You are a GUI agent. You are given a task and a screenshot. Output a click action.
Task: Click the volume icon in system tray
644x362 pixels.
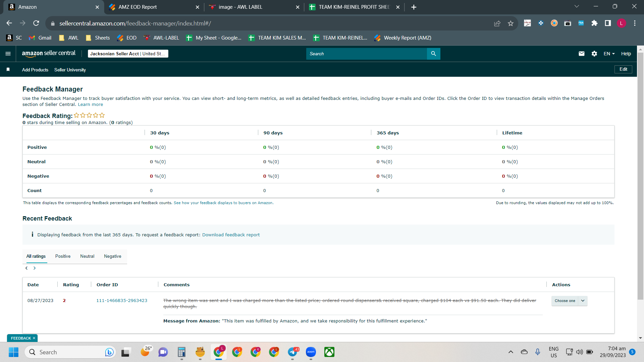(579, 352)
